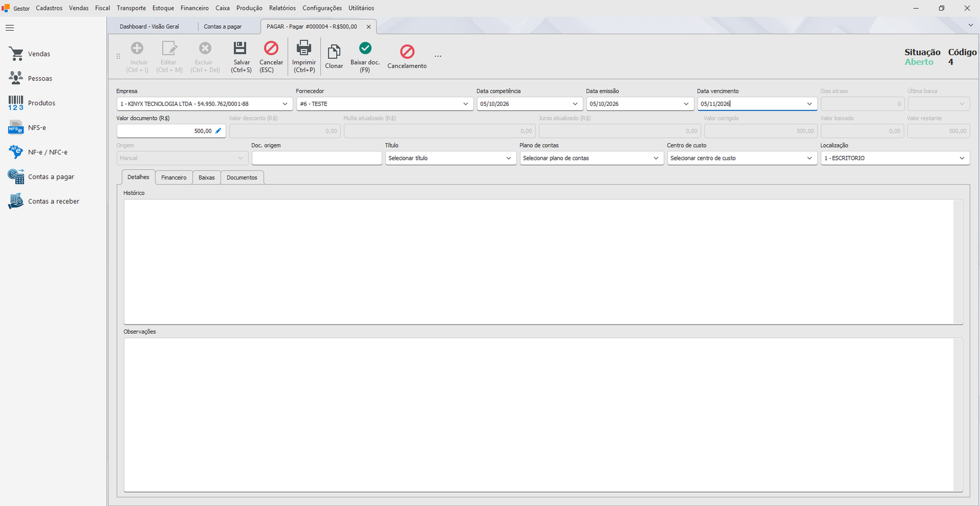Click into the Histórico text area
This screenshot has width=980, height=506.
tap(543, 262)
